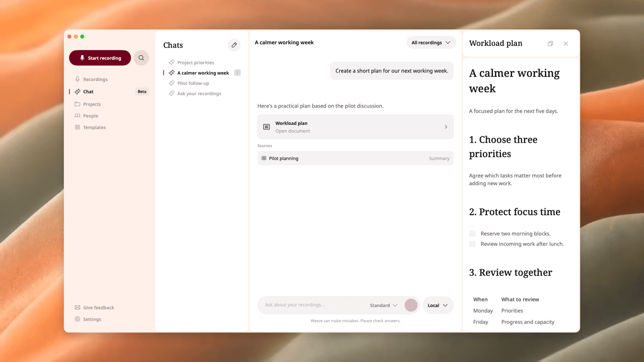
Task: Click the Monday table cell
Action: pyautogui.click(x=483, y=311)
